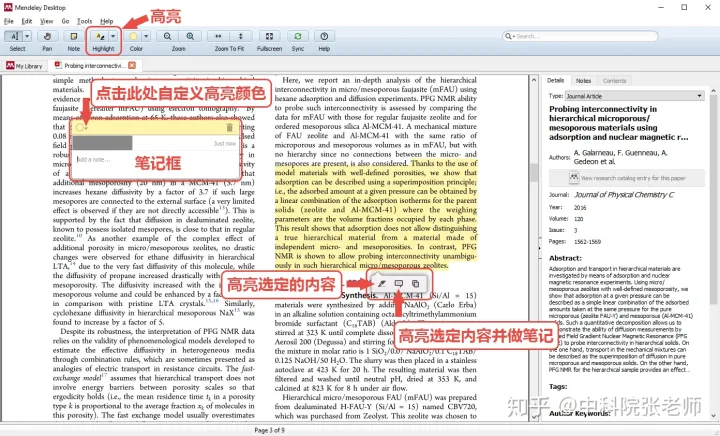Click View research catalog entry button
This screenshot has width=720, height=436.
tap(627, 178)
